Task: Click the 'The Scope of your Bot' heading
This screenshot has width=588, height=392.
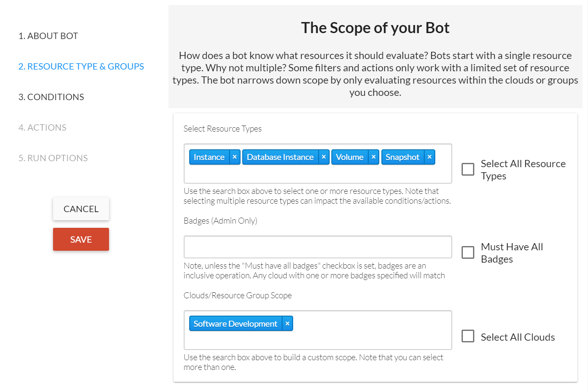Action: tap(375, 28)
